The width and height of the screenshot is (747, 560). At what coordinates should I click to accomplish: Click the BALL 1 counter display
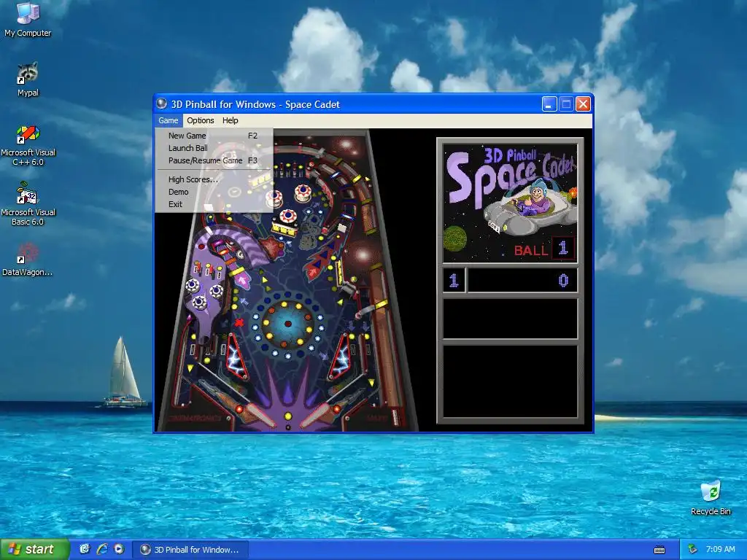point(544,249)
